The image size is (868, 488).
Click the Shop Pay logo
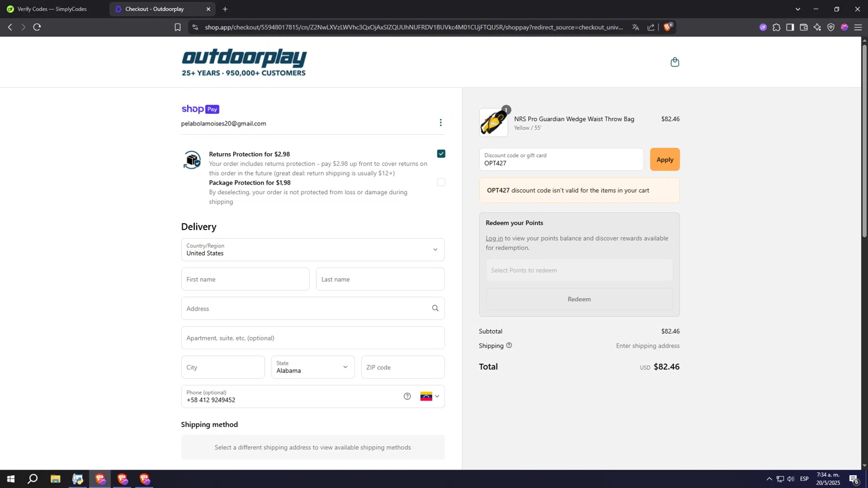200,109
